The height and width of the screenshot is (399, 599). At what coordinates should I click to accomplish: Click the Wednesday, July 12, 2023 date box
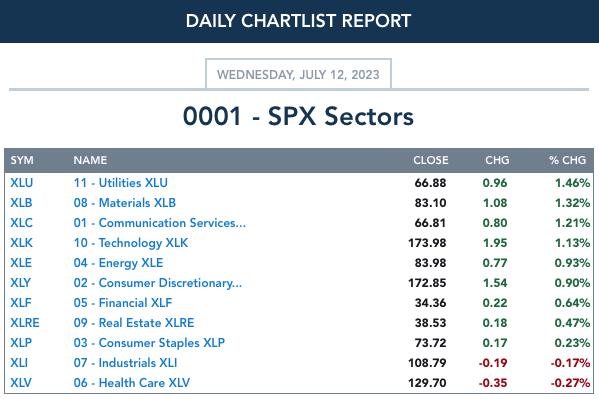point(298,74)
